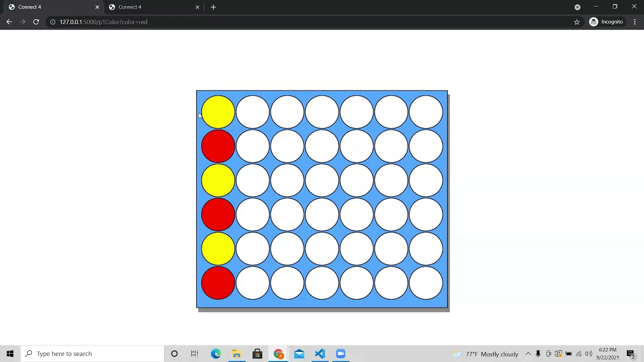
Task: Open the Wi-Fi network icon
Action: [579, 354]
